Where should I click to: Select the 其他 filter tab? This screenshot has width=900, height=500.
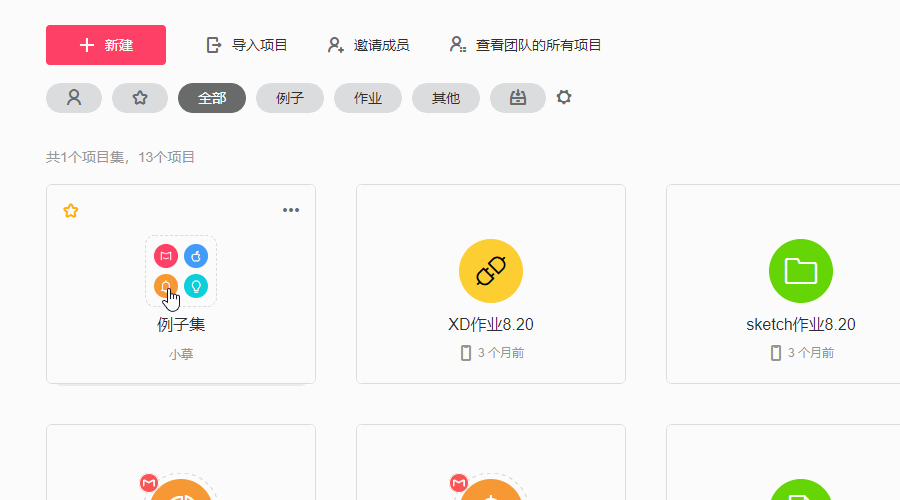[446, 98]
